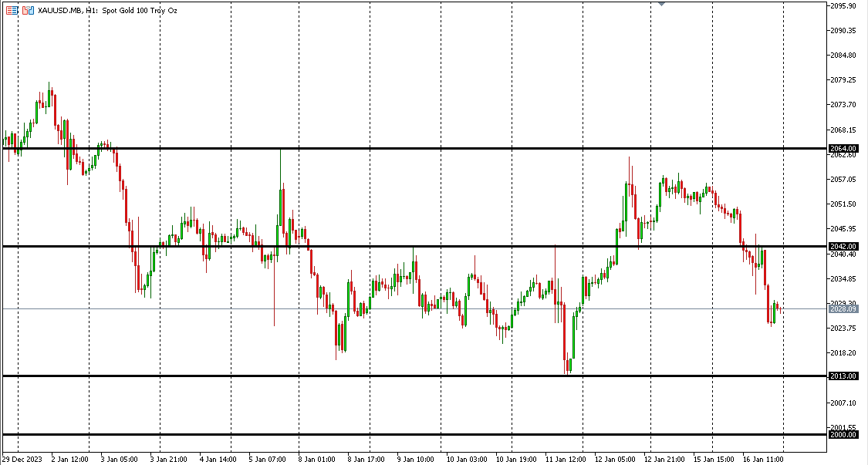Screen dimensions: 868x465
Task: Click the current price label 2028.09
Action: click(843, 308)
